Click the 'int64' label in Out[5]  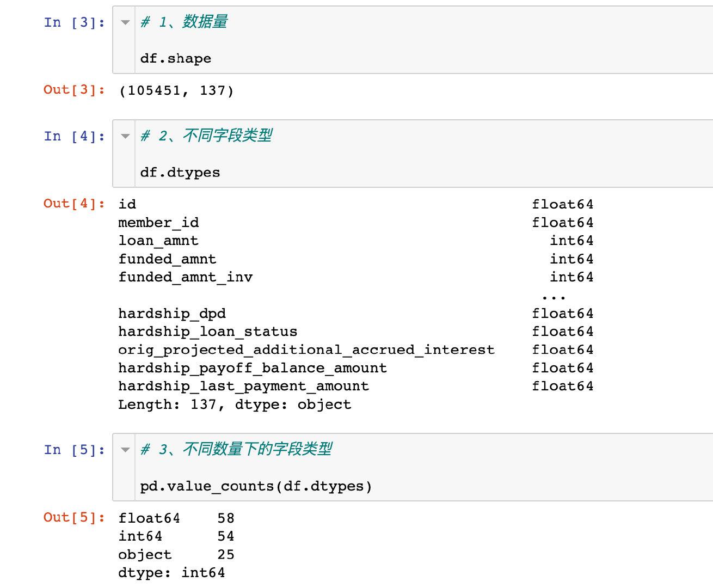click(x=140, y=536)
